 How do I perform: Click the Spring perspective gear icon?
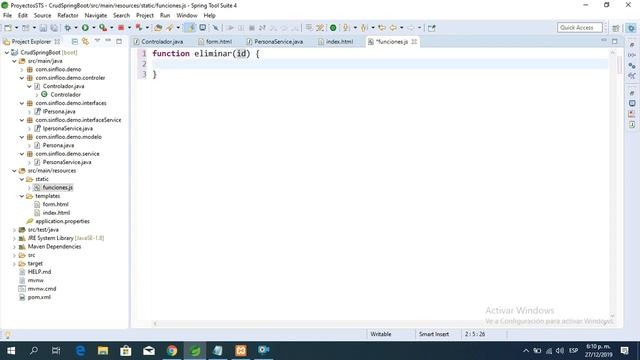point(631,28)
